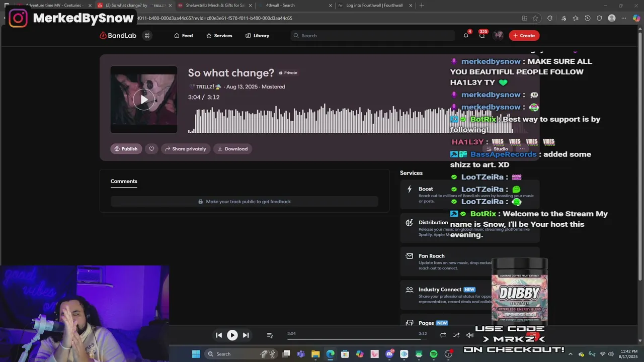Image resolution: width=644 pixels, height=362 pixels.
Task: Switch to 4thwall - Search tab
Action: pos(295,6)
